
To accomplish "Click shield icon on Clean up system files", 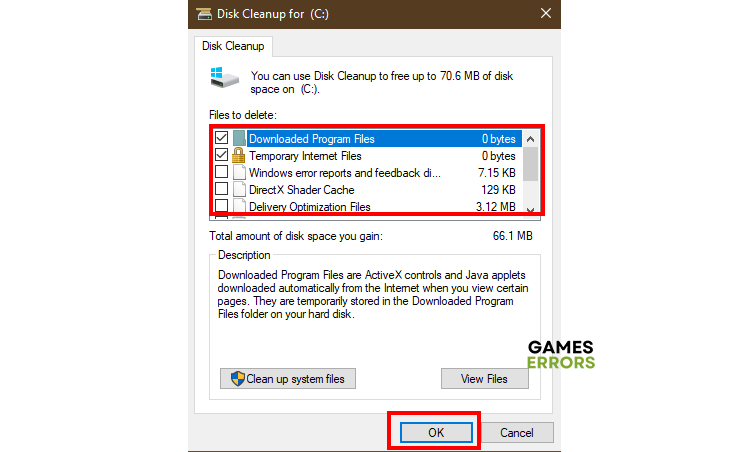I will [237, 379].
